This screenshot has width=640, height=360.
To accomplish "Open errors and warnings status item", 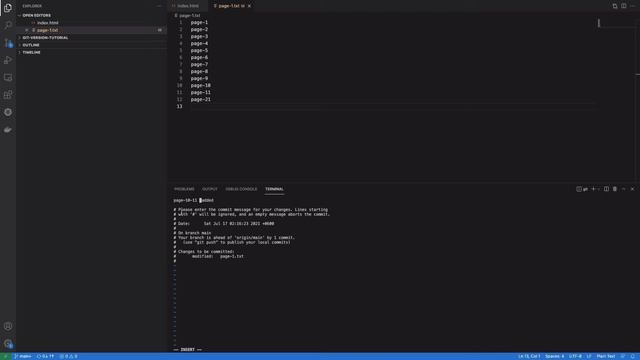I will point(69,356).
